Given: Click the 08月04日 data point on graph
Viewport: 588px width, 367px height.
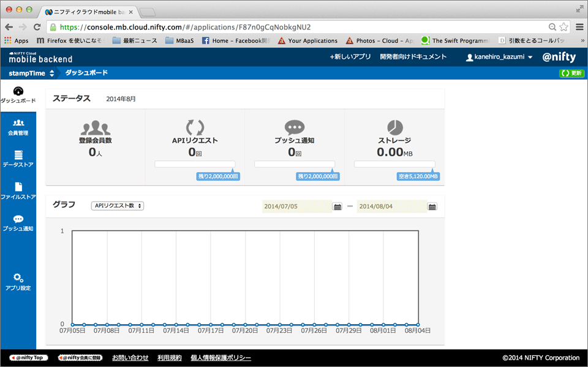Looking at the screenshot, I should 418,325.
